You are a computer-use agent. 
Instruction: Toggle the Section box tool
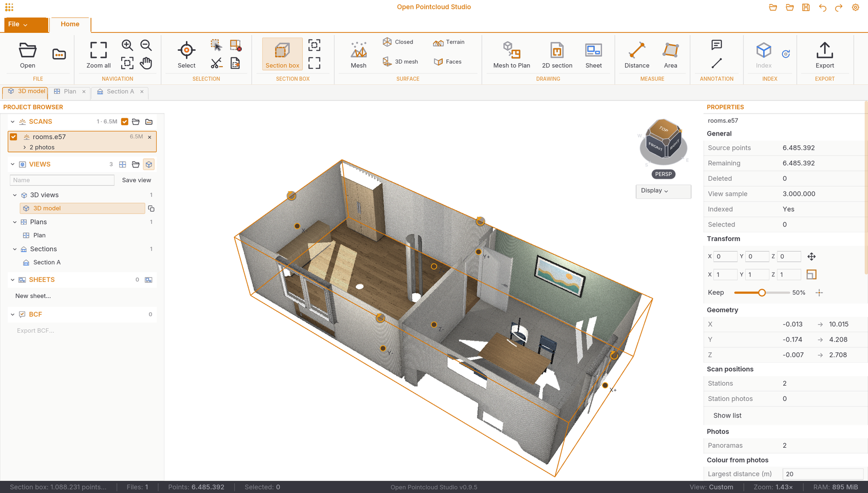[282, 54]
